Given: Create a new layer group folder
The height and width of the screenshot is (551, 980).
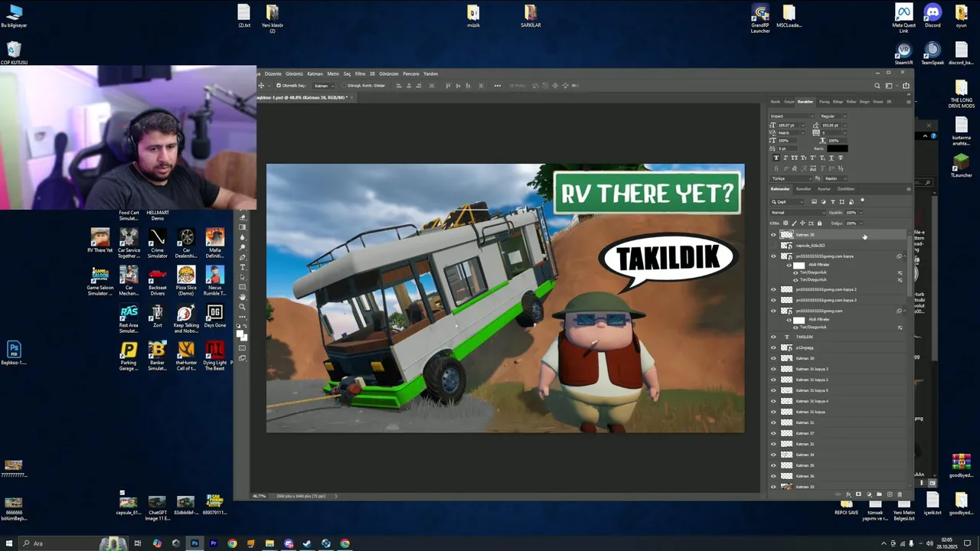Looking at the screenshot, I should pos(879,494).
